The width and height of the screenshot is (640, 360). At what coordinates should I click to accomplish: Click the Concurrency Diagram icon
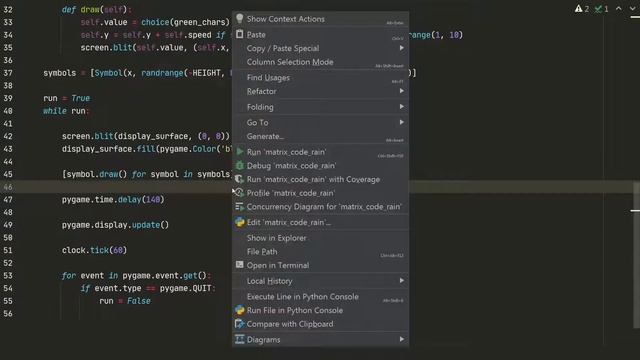tap(240, 207)
